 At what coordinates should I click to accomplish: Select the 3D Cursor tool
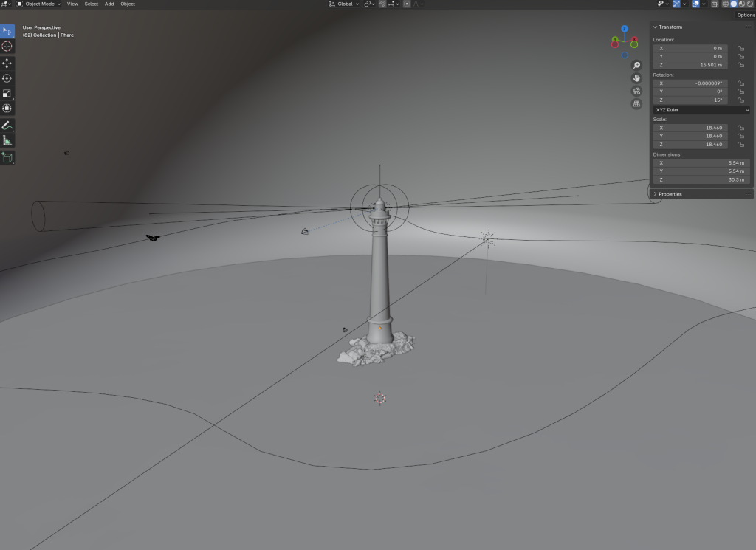(x=7, y=47)
